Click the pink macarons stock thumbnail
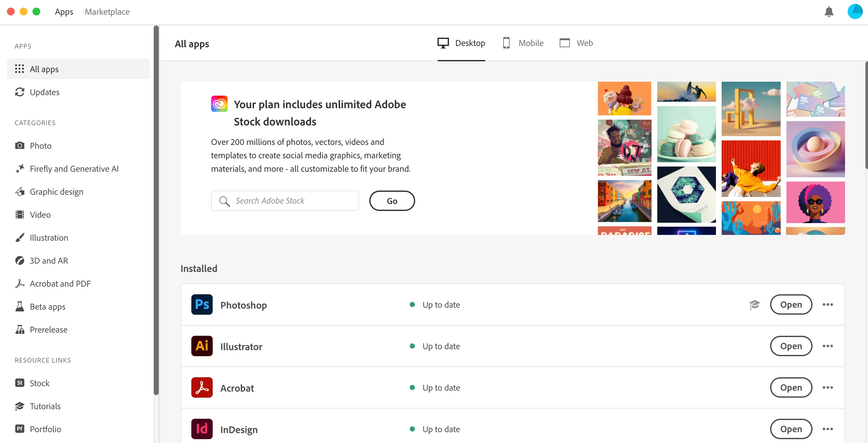This screenshot has height=443, width=868. [x=686, y=134]
